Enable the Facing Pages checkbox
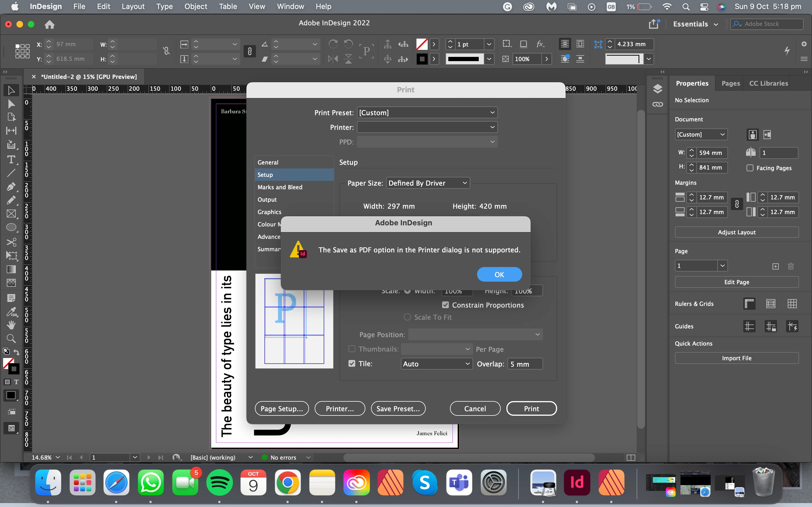The width and height of the screenshot is (812, 507). tap(750, 168)
